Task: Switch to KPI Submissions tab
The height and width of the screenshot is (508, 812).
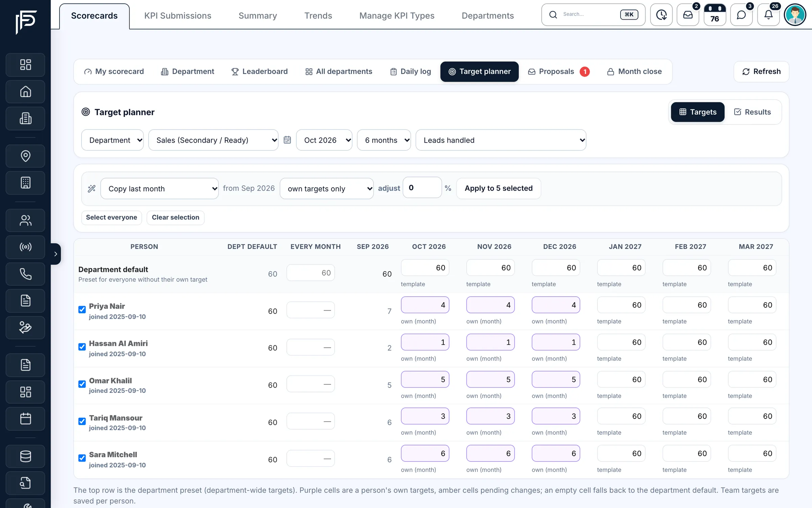Action: tap(178, 16)
